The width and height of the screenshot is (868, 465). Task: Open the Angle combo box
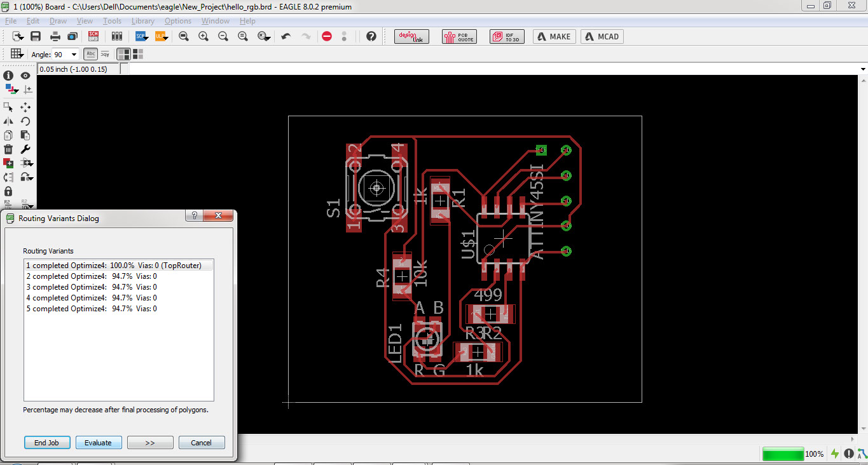click(65, 55)
